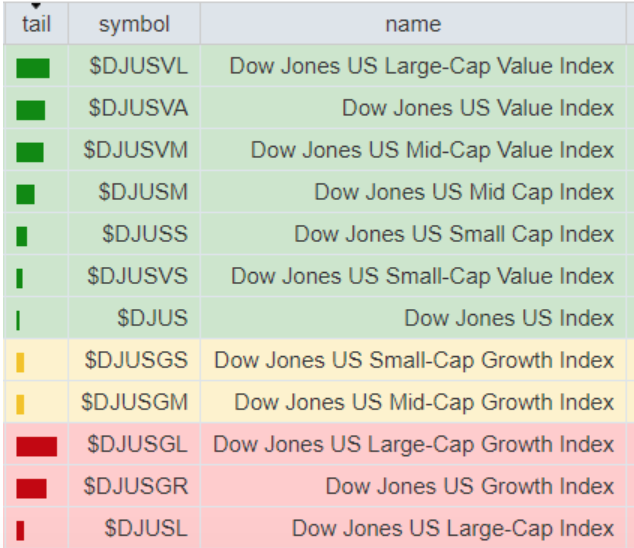Click green tail bar for $DJUSVL
Image resolution: width=634 pixels, height=548 pixels.
(32, 68)
